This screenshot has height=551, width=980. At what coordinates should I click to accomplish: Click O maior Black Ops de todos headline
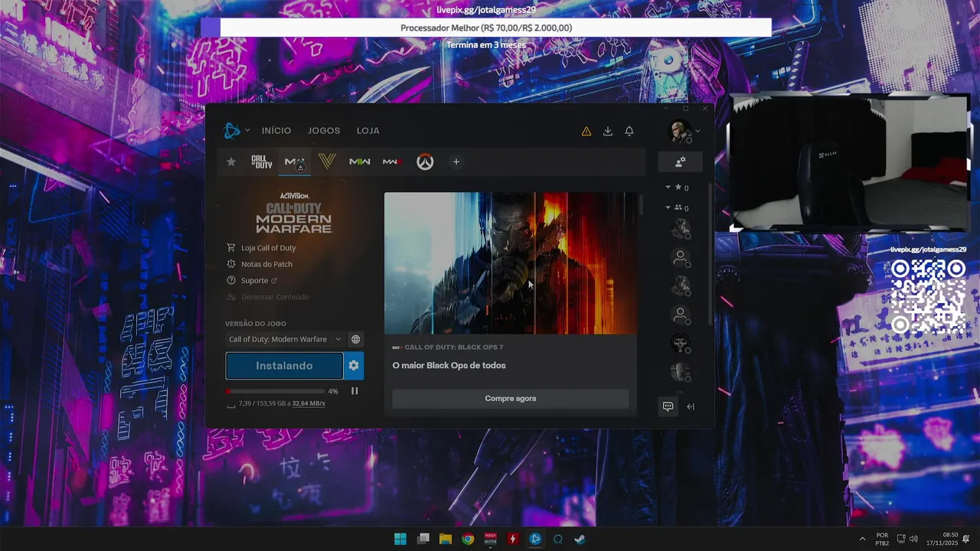pyautogui.click(x=449, y=366)
